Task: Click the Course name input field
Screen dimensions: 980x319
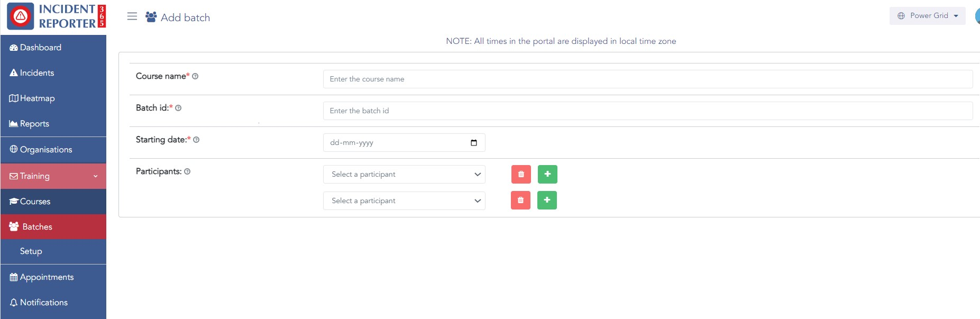Action: click(647, 79)
